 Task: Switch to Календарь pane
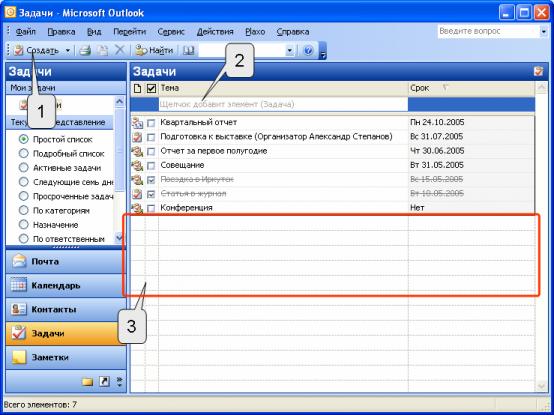[x=66, y=285]
